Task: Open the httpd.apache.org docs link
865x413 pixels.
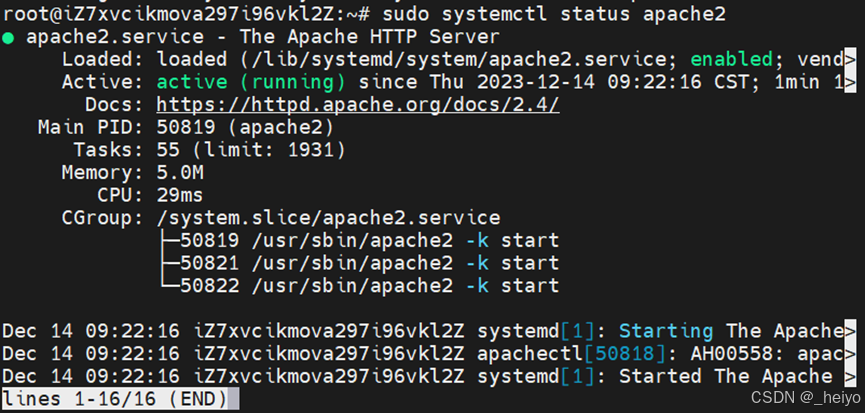Action: click(x=357, y=105)
